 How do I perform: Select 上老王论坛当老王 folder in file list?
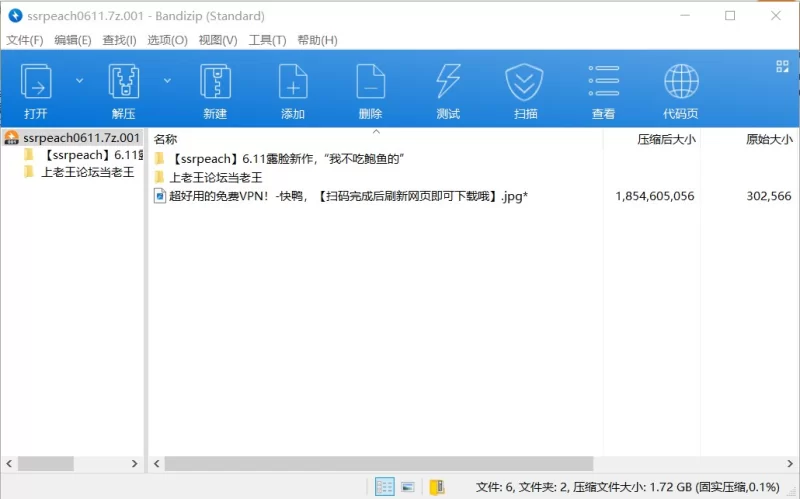[x=215, y=178]
